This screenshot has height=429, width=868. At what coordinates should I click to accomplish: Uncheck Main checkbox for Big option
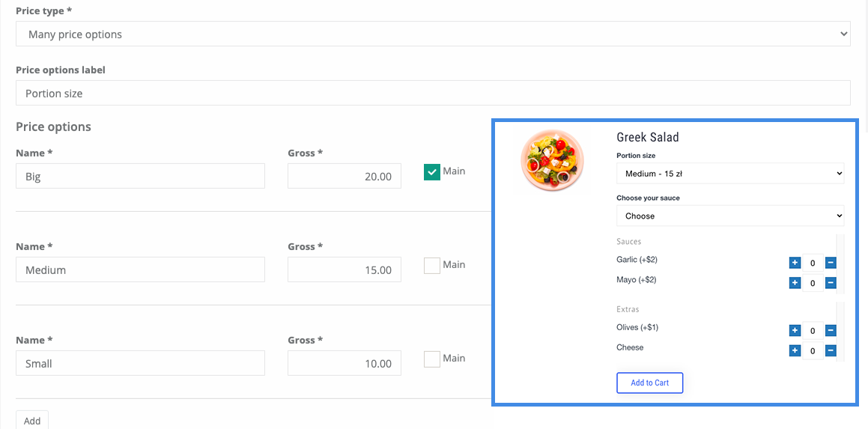(432, 172)
